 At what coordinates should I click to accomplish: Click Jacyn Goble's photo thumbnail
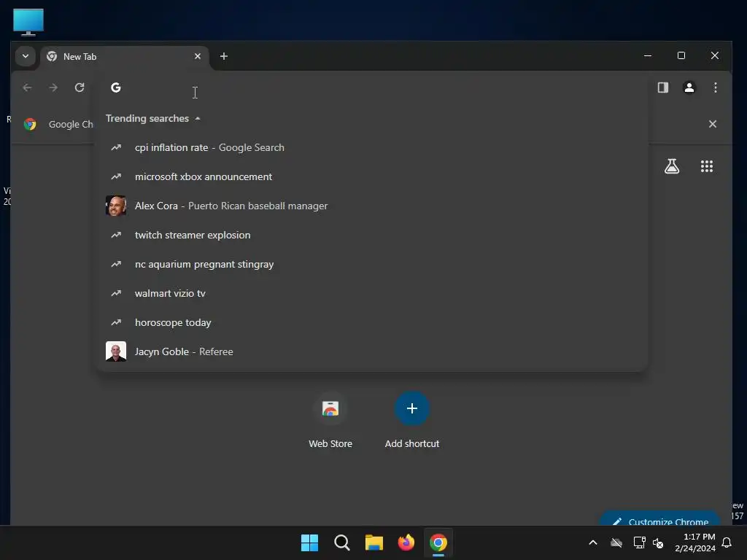(116, 351)
